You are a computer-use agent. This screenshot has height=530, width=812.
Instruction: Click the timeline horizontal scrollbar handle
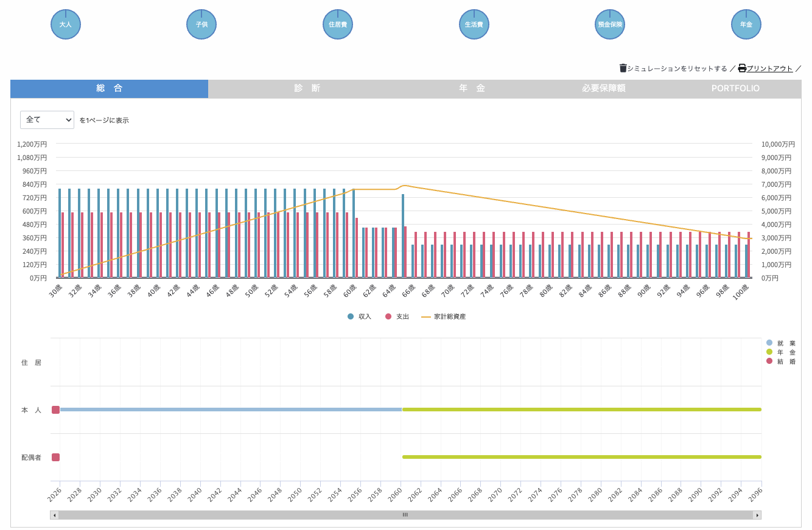[x=405, y=515]
